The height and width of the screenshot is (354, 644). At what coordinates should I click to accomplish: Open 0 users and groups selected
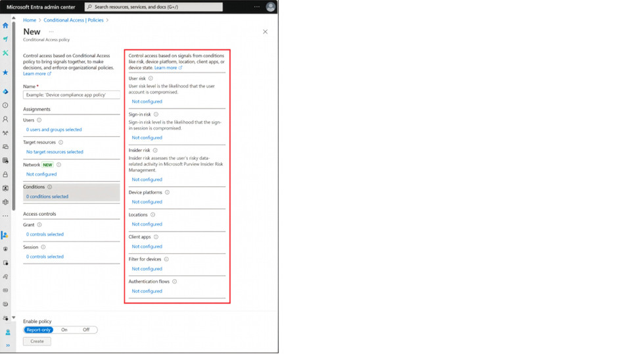pos(54,130)
